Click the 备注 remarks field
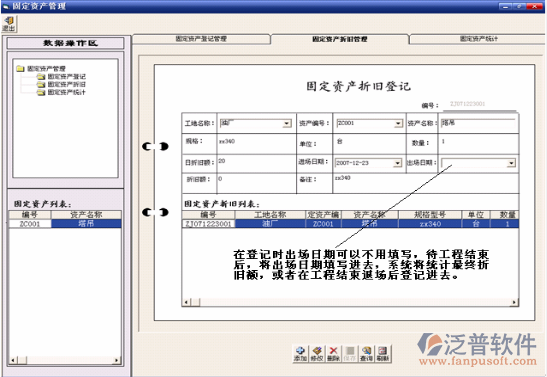 pos(426,183)
